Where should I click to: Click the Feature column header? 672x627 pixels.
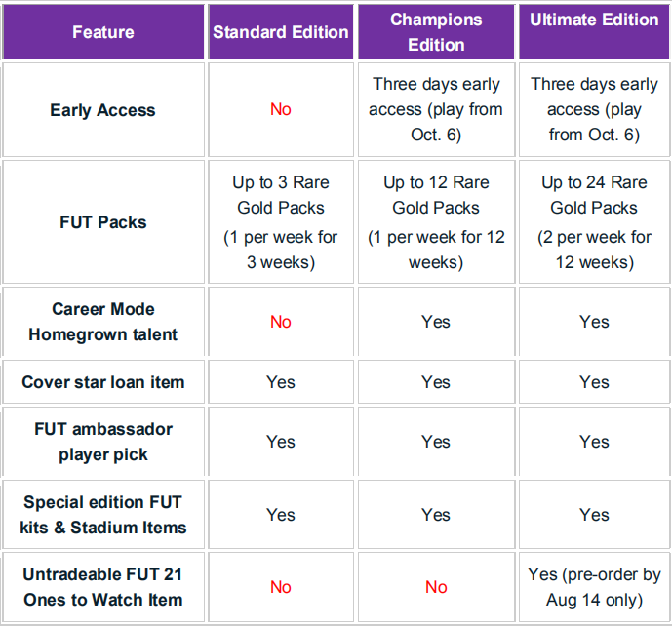(x=102, y=32)
